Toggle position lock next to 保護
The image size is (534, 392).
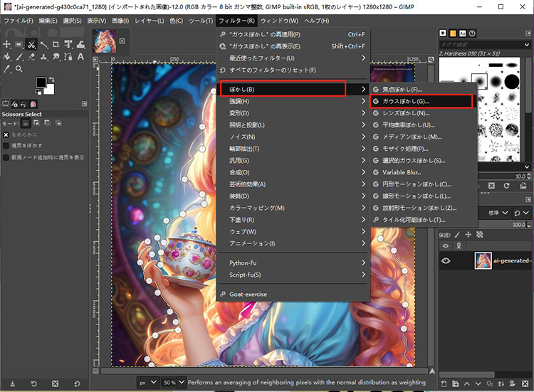[x=468, y=235]
